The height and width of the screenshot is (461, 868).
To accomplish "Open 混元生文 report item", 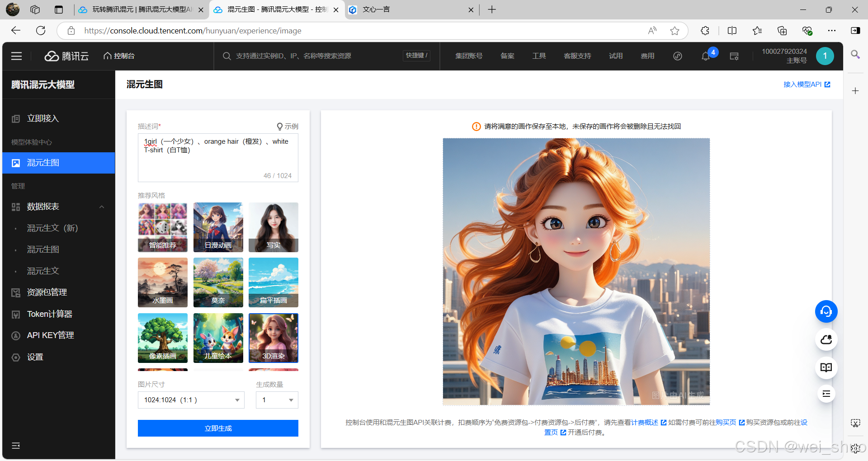I will (43, 271).
